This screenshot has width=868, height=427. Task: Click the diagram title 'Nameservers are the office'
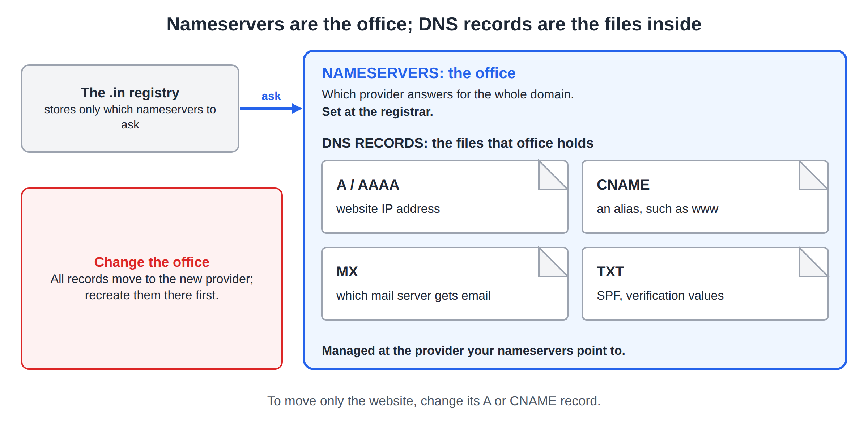[434, 24]
